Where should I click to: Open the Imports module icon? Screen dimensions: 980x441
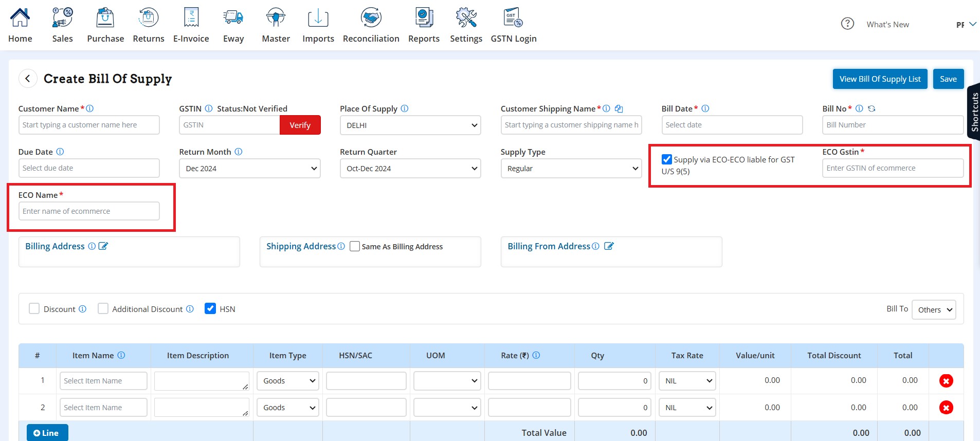click(318, 18)
